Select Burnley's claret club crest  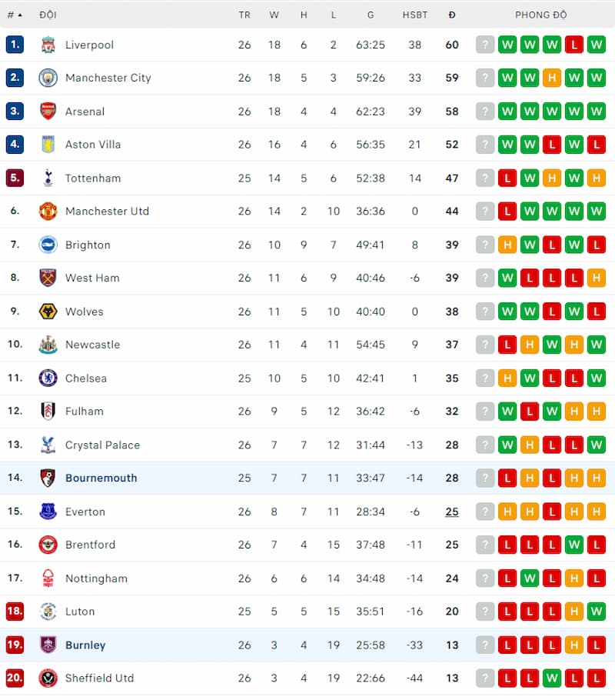click(48, 645)
